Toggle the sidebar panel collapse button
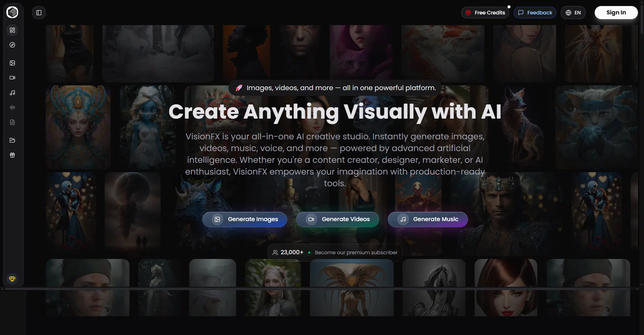Image resolution: width=644 pixels, height=335 pixels. pyautogui.click(x=39, y=13)
